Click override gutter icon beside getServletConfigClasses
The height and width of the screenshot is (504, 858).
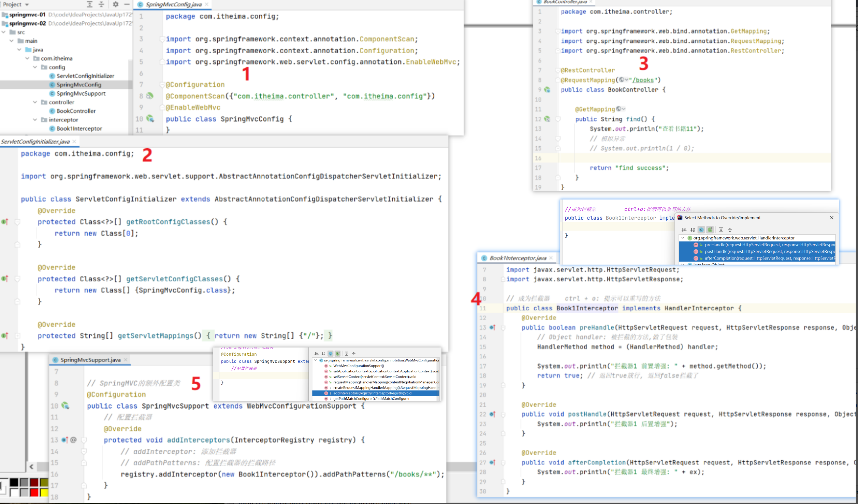pyautogui.click(x=5, y=279)
